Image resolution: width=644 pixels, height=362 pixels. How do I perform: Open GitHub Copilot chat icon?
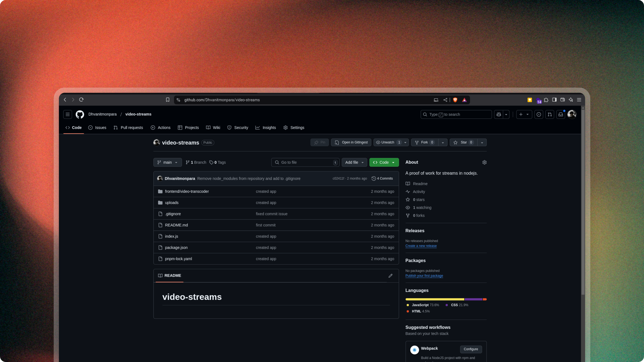pyautogui.click(x=499, y=114)
